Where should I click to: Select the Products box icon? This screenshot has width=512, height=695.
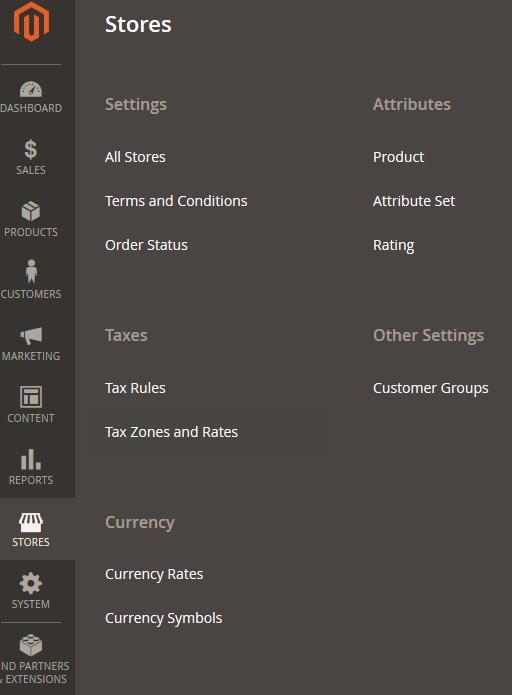pos(31,211)
